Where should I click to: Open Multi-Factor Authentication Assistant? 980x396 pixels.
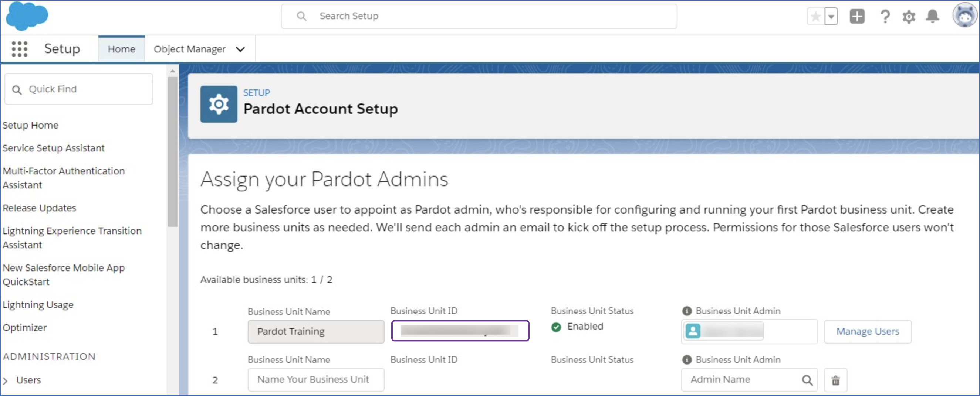tap(64, 178)
